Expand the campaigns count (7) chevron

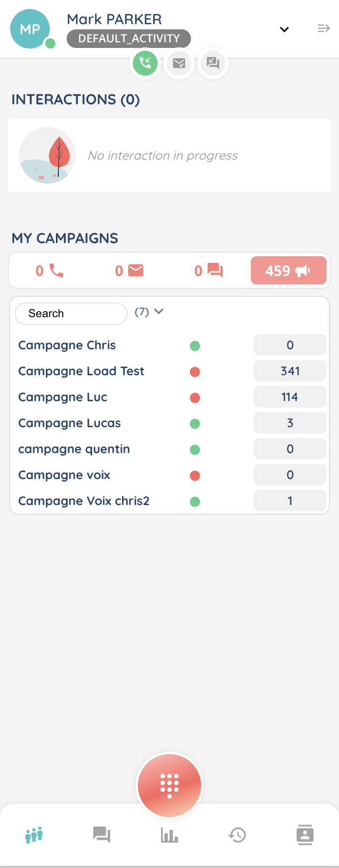pos(159,312)
